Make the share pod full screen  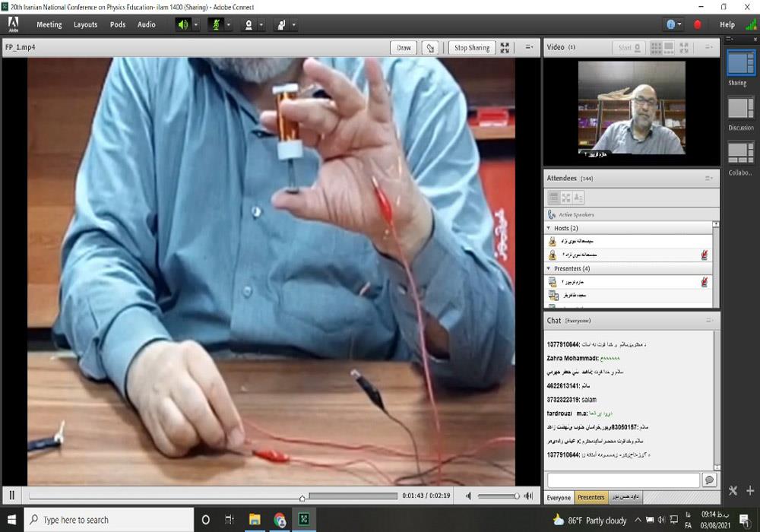505,48
